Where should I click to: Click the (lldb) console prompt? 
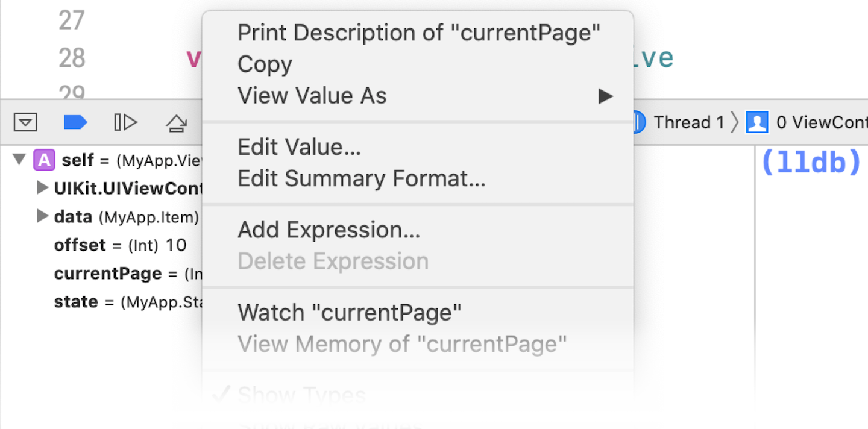(x=811, y=163)
